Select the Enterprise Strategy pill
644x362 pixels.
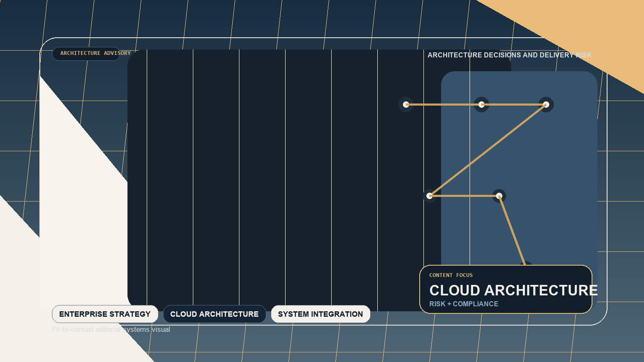point(105,314)
